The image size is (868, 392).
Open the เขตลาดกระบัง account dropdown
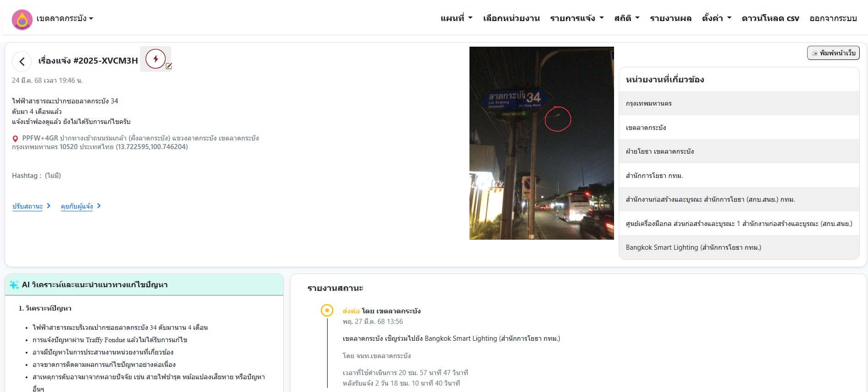pyautogui.click(x=65, y=19)
